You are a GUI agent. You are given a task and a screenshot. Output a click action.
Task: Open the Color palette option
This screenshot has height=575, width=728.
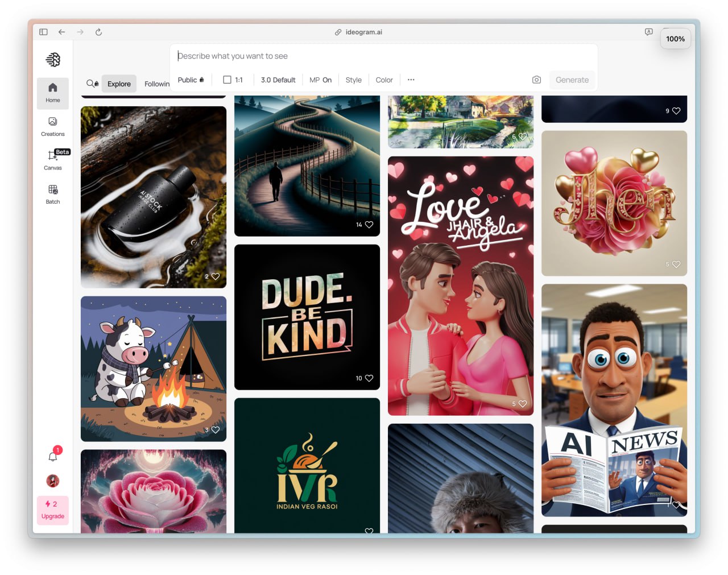point(384,80)
